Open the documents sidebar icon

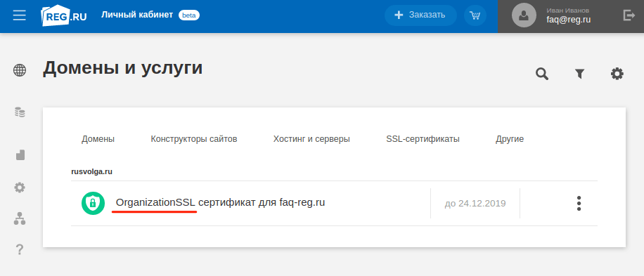[x=20, y=155]
